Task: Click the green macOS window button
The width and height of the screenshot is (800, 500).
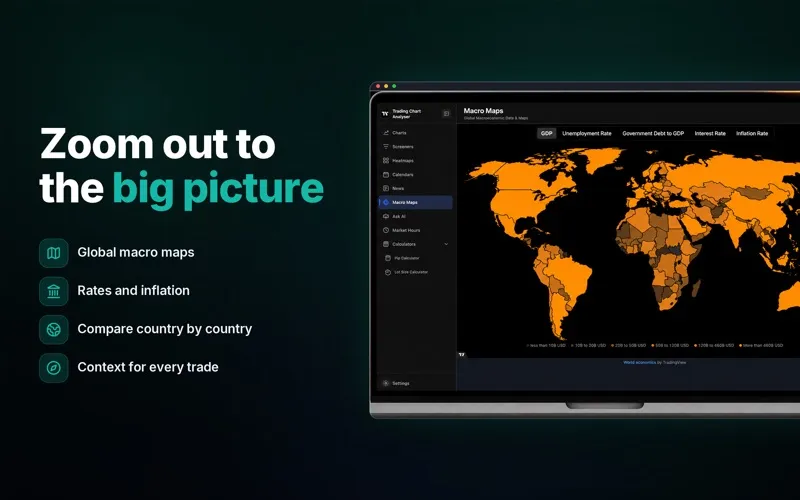Action: 394,86
